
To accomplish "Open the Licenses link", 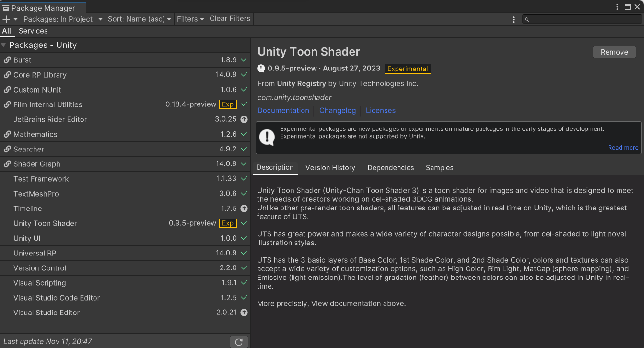I will pos(381,111).
